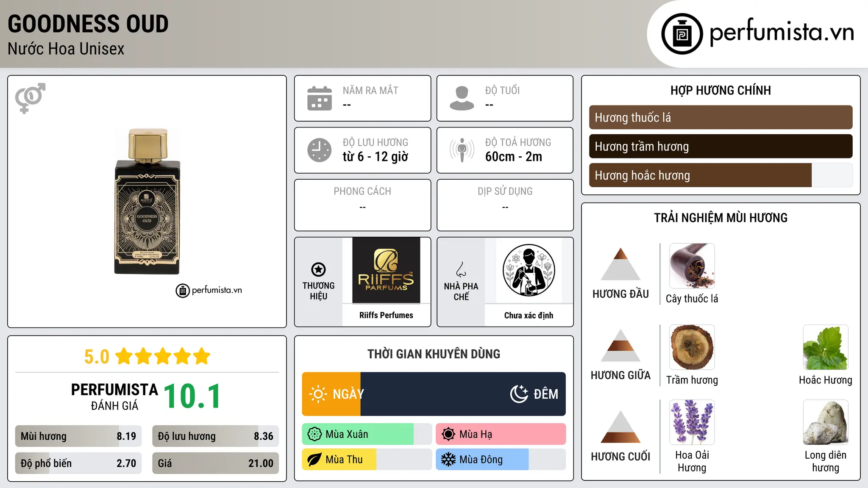Click the Hương thuốc lá accord bar
This screenshot has width=868, height=488.
point(721,117)
